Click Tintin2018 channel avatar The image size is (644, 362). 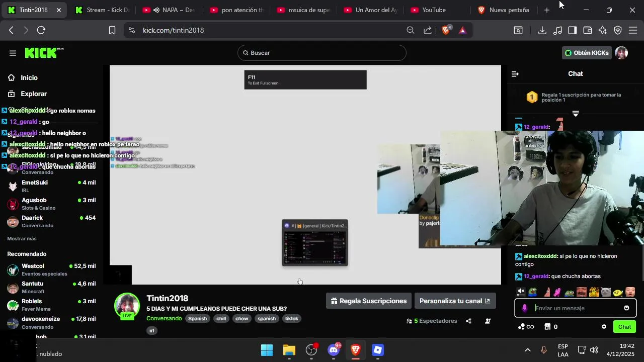coord(127,306)
